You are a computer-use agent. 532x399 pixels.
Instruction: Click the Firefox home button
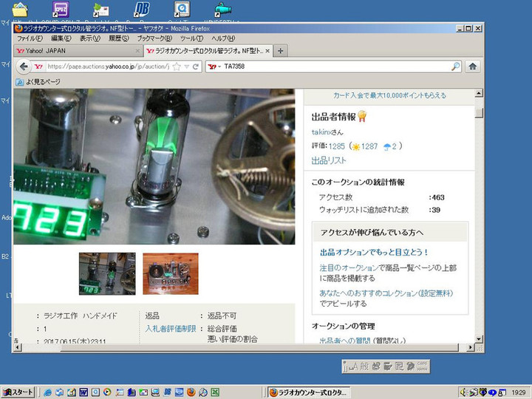472,66
